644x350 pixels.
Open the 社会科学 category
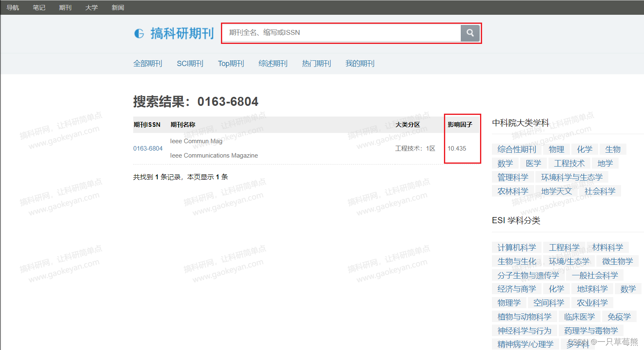(600, 191)
